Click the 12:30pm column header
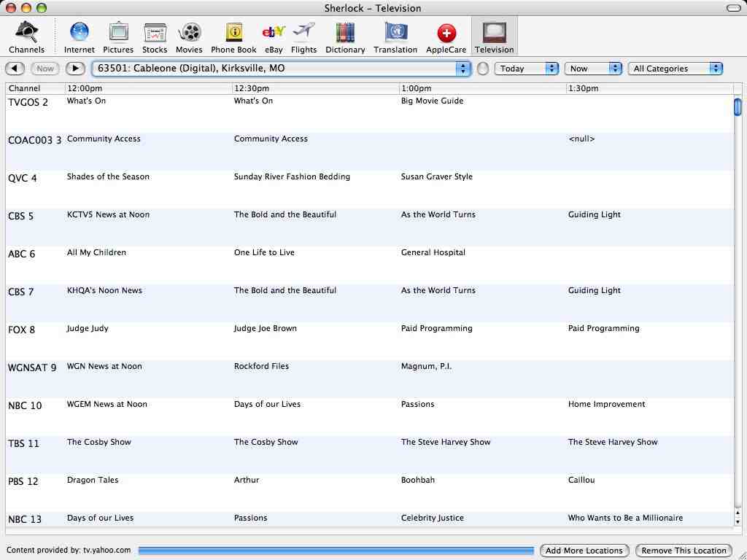Viewport: 747px width, 560px height. coord(315,88)
